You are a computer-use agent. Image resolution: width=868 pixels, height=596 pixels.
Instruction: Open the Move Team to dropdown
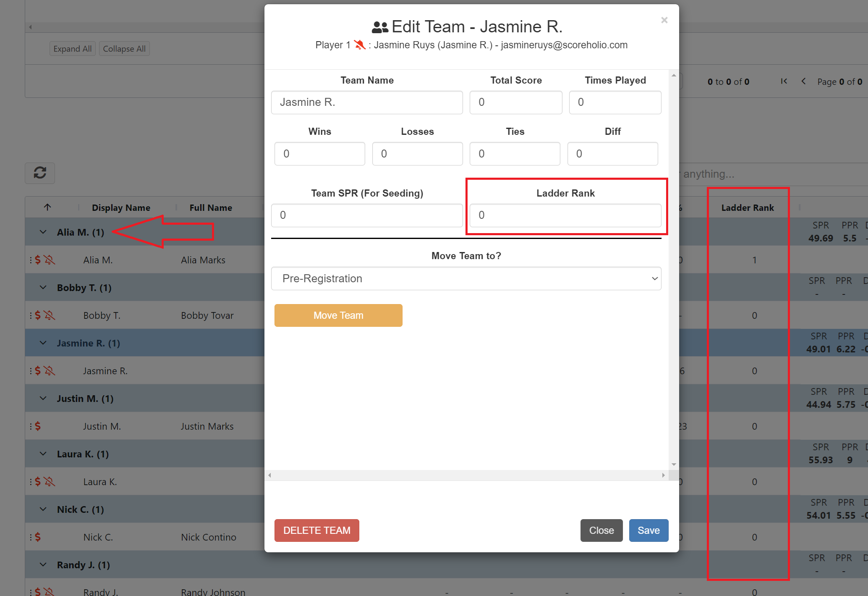tap(466, 278)
